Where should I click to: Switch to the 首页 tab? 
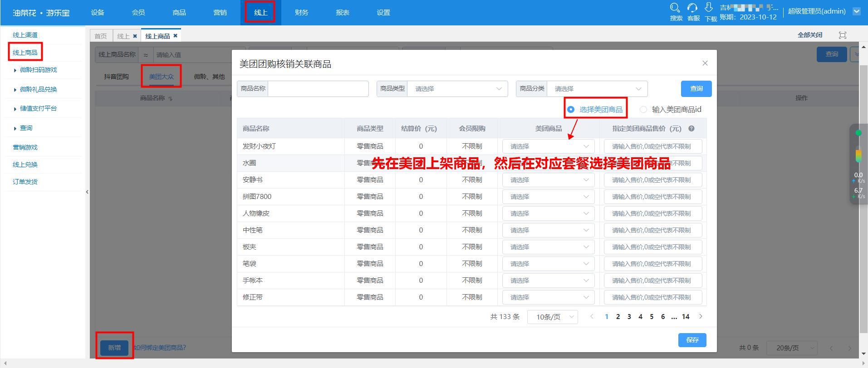pyautogui.click(x=101, y=36)
